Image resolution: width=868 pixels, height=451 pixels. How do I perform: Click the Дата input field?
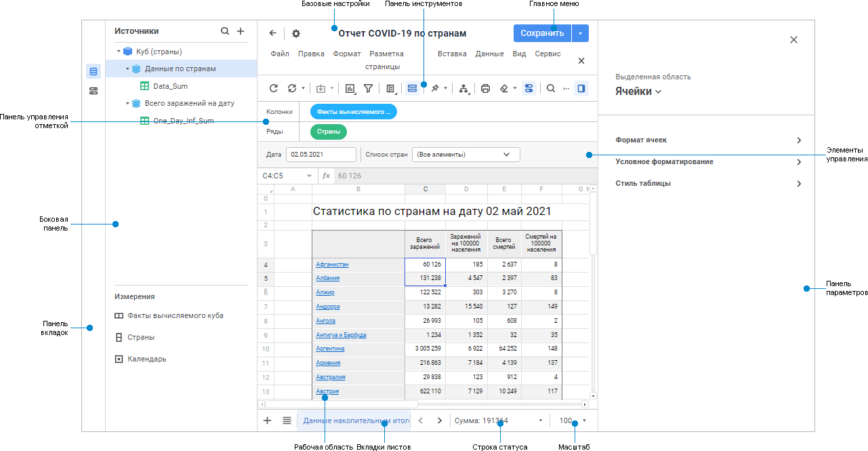click(321, 155)
